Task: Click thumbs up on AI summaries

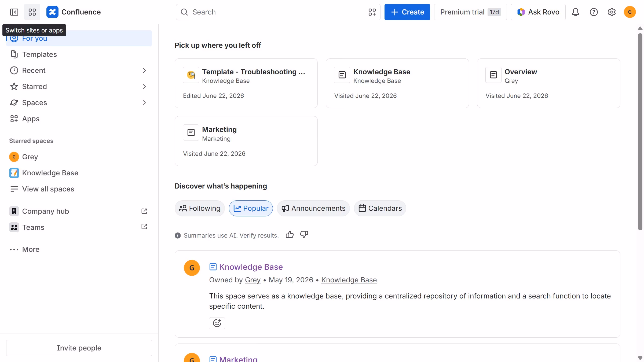Action: 290,235
